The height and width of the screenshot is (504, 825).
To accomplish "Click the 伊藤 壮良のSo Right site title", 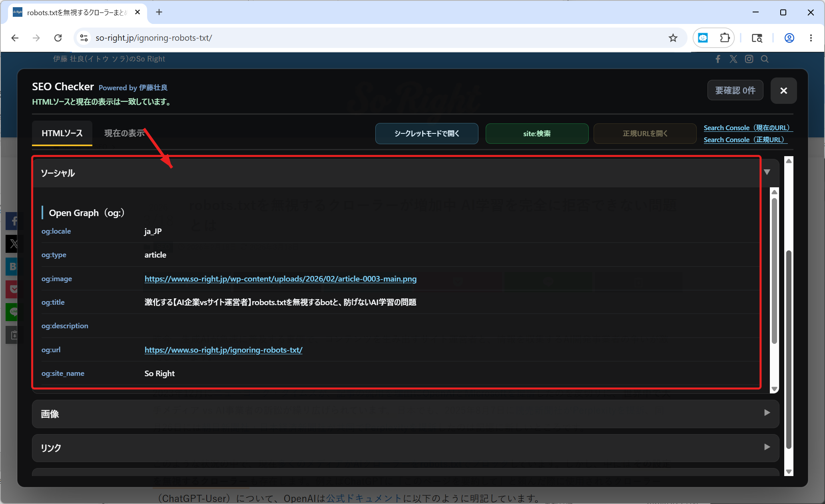I will pos(109,59).
